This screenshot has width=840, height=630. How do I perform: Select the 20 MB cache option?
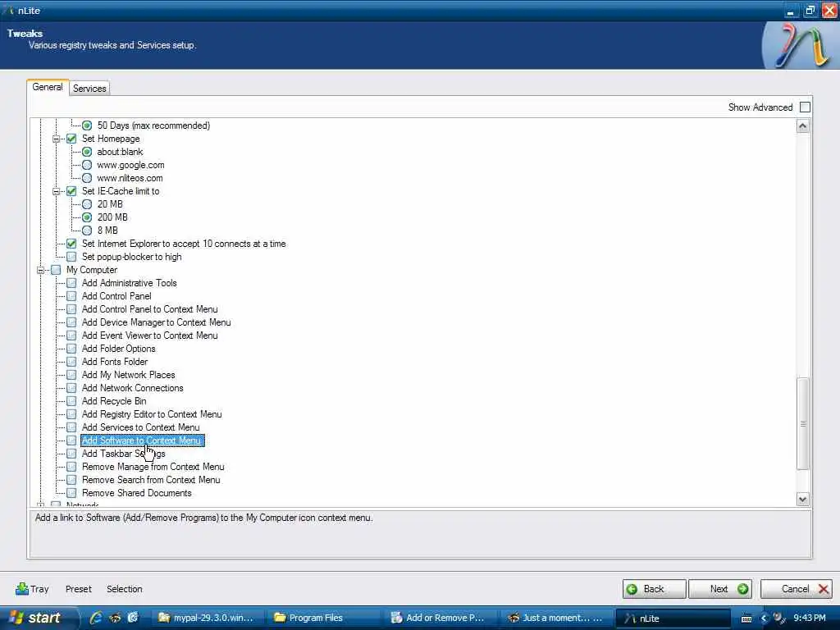click(x=87, y=204)
